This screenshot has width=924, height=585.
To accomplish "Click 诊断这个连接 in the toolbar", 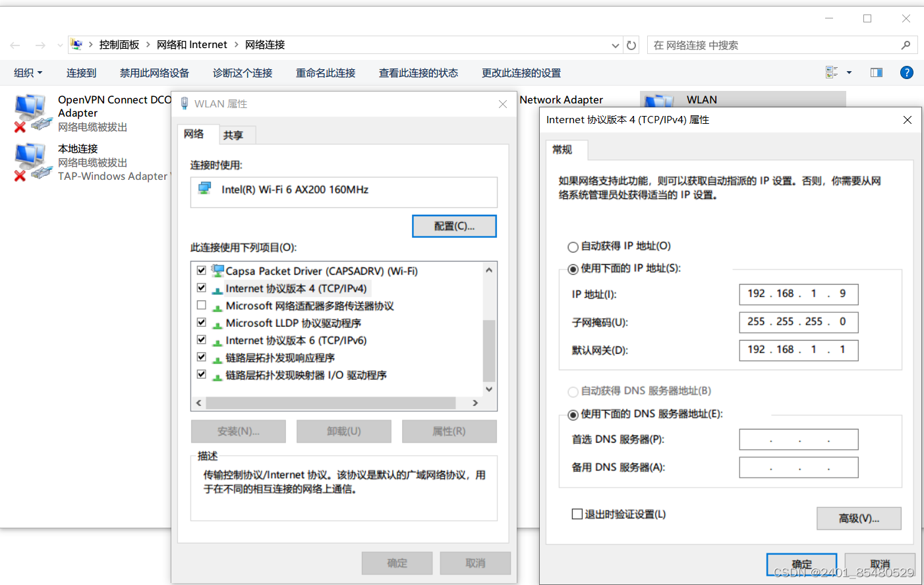I will (x=243, y=72).
